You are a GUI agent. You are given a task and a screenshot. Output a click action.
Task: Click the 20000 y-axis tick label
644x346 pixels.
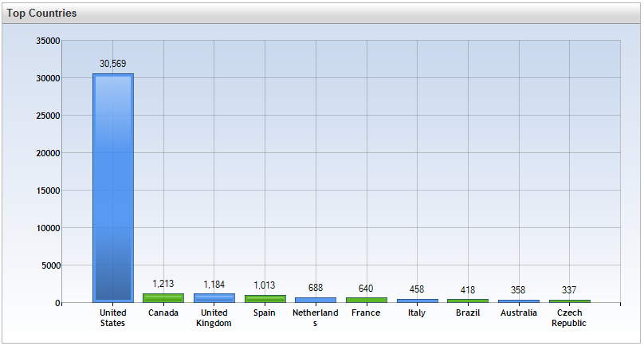pos(48,153)
